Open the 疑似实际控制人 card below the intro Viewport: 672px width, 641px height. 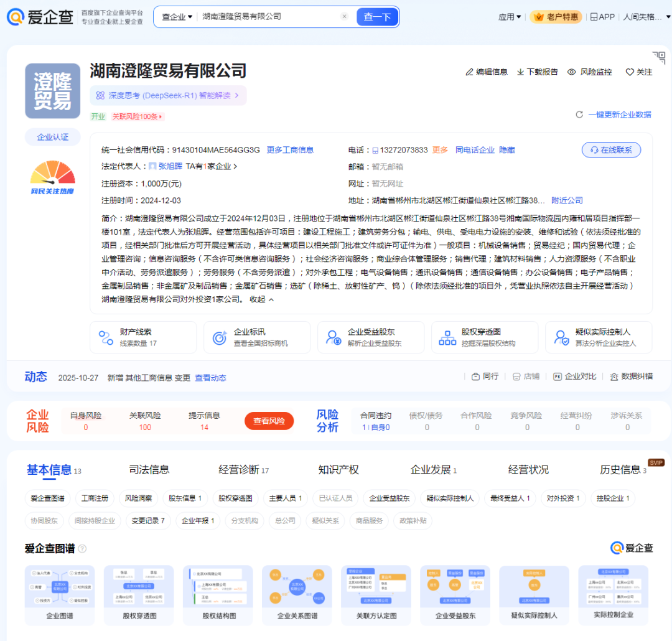click(599, 337)
